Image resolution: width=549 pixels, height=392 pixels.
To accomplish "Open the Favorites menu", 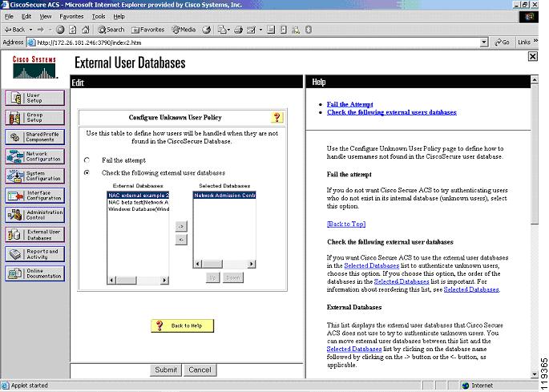I will pyautogui.click(x=71, y=17).
